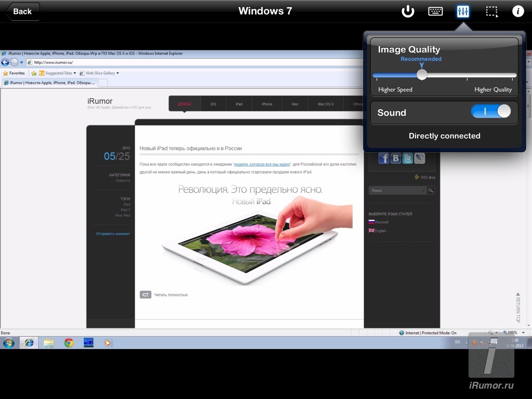Click the New iPad tag
The width and height of the screenshot is (532, 399).
pyautogui.click(x=123, y=216)
